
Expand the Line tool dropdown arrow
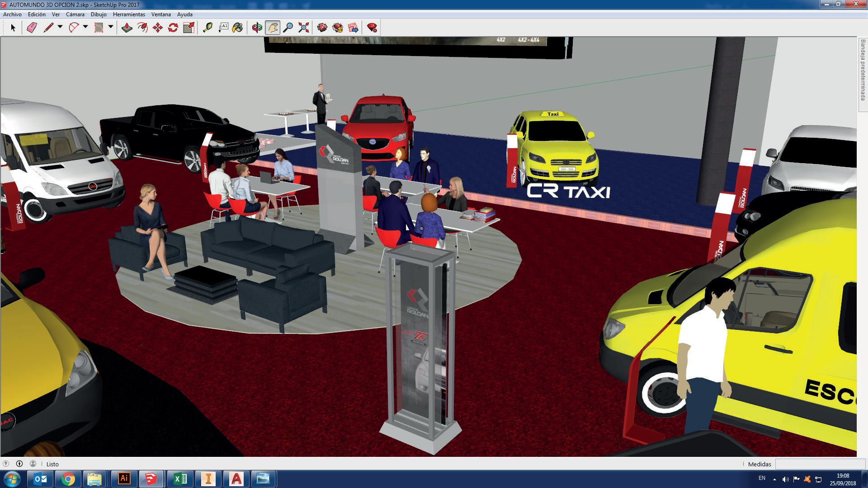[x=60, y=27]
